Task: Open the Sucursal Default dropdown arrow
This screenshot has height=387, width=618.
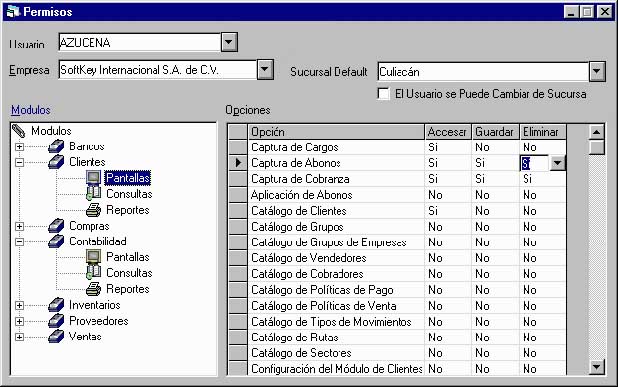Action: (597, 72)
